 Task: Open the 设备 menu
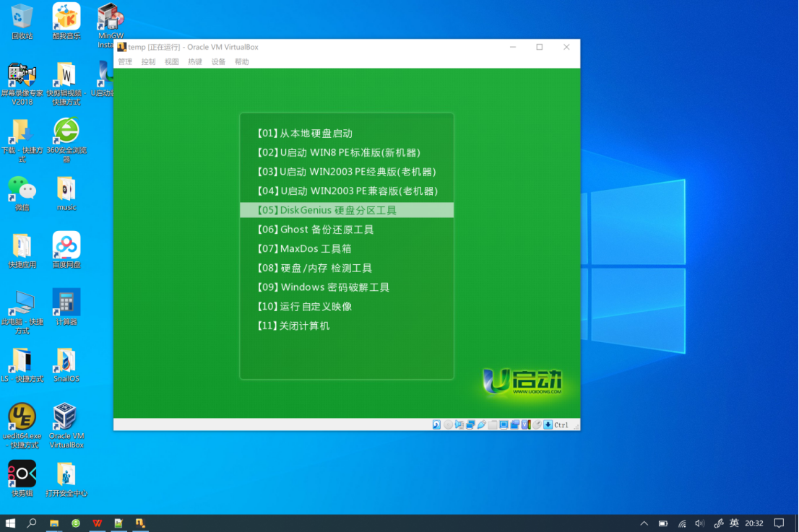pyautogui.click(x=219, y=61)
